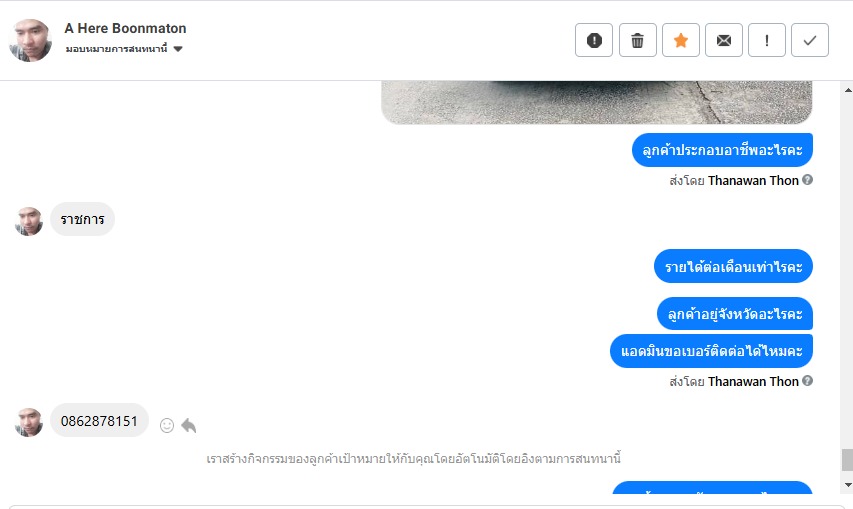Open the photo attachment at top of chat

597,102
